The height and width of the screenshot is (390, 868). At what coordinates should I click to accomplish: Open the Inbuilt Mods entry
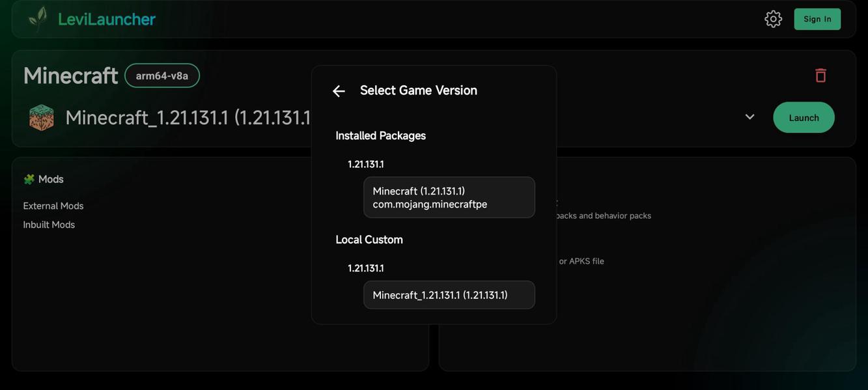[49, 225]
